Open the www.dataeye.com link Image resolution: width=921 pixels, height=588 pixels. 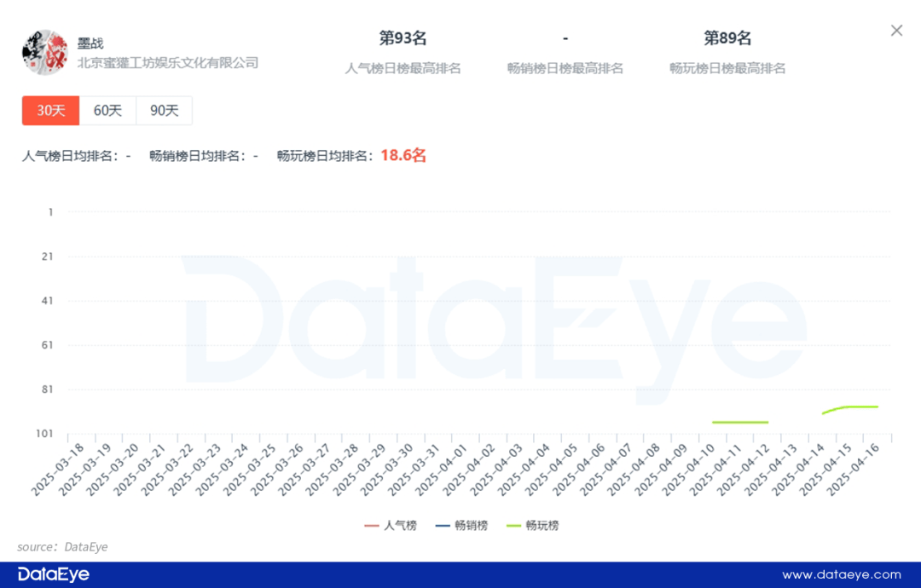click(842, 574)
